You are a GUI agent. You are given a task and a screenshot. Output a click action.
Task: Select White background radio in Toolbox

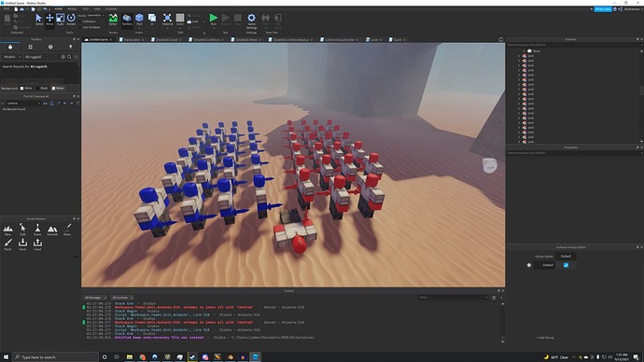pyautogui.click(x=21, y=89)
